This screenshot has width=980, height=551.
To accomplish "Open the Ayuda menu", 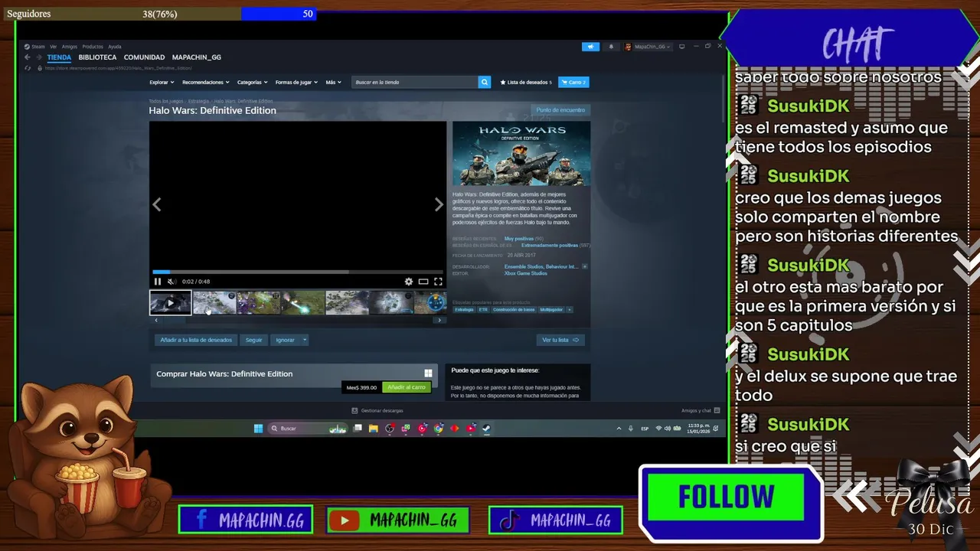I will point(115,47).
